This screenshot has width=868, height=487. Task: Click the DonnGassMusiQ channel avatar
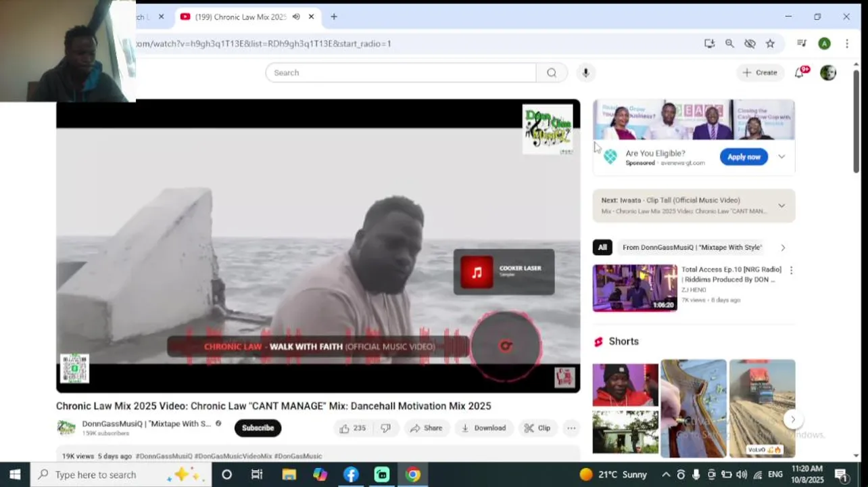[x=66, y=427]
